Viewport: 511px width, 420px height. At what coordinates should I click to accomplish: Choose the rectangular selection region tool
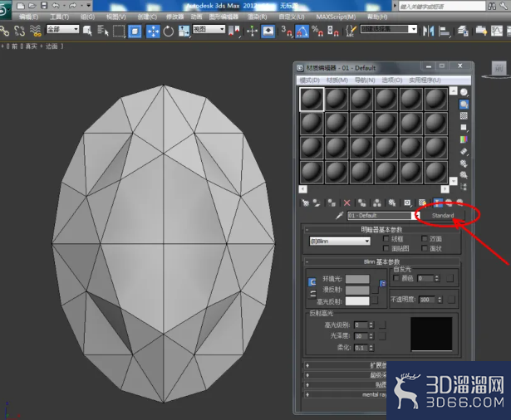(119, 32)
